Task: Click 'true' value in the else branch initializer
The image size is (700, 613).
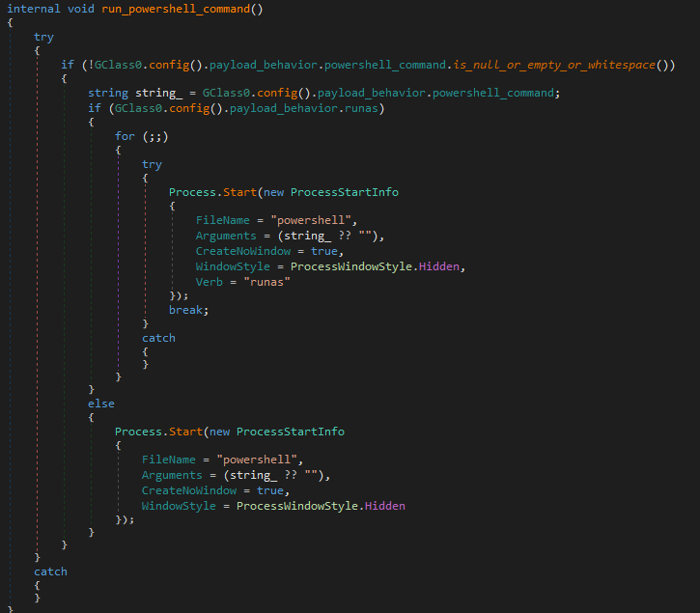Action: (x=270, y=490)
